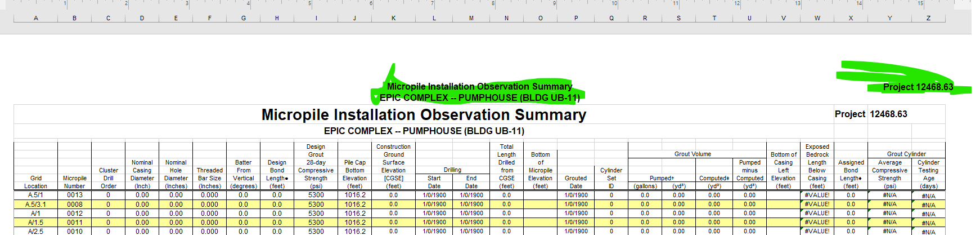Select the 'Batter From Vertical' heading cell
Screen dimensions: 980x235
pos(243,174)
